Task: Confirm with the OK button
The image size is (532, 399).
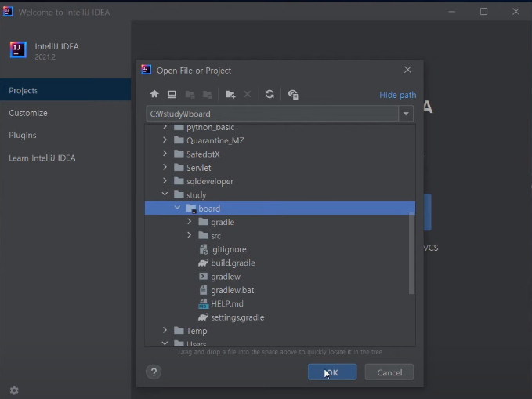Action: (x=332, y=372)
